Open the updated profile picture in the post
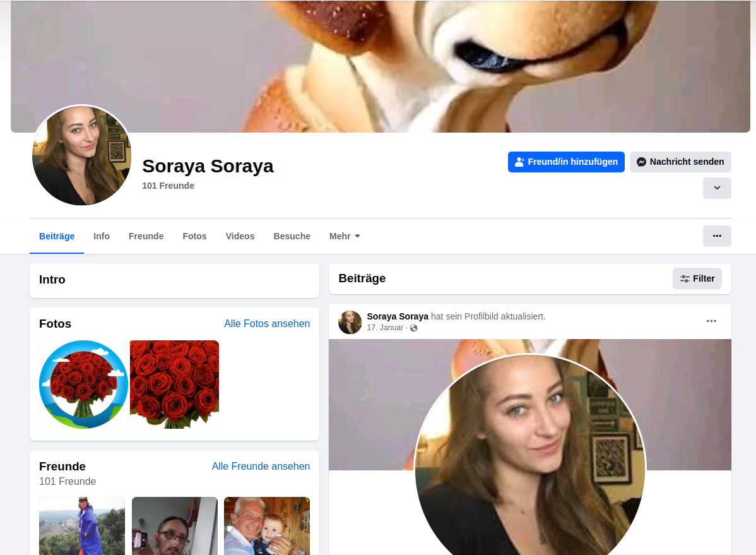Viewport: 756px width, 555px height. click(x=530, y=456)
